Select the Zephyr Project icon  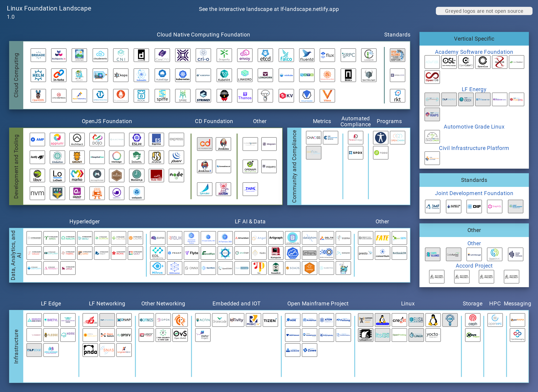(203, 335)
